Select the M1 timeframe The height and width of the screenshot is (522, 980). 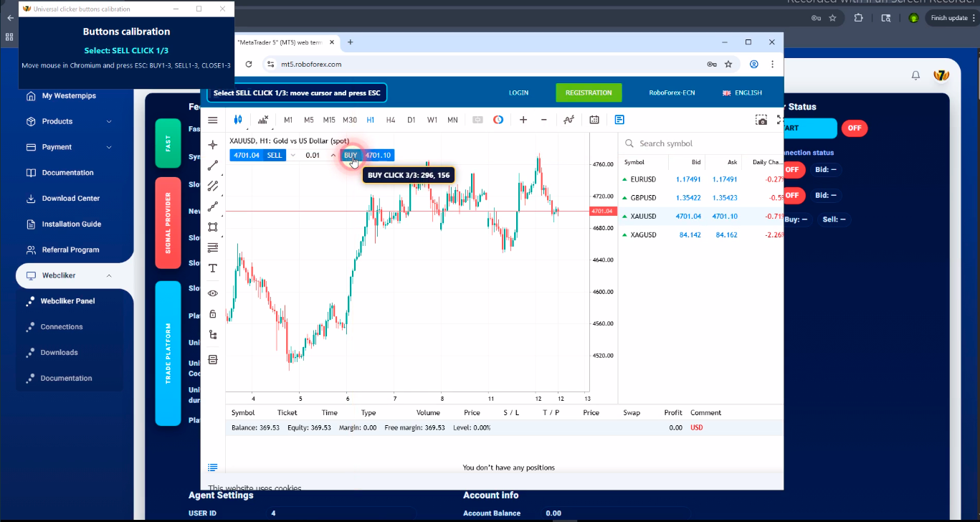288,120
